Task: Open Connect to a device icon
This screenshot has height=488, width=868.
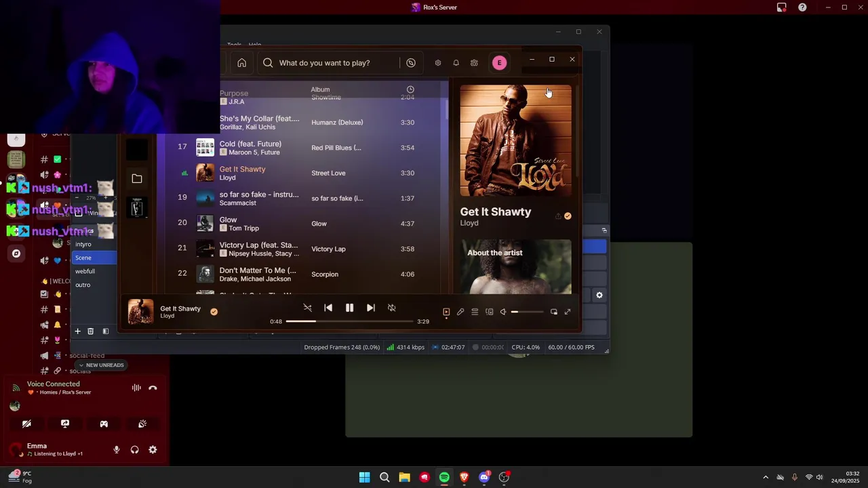Action: (489, 312)
